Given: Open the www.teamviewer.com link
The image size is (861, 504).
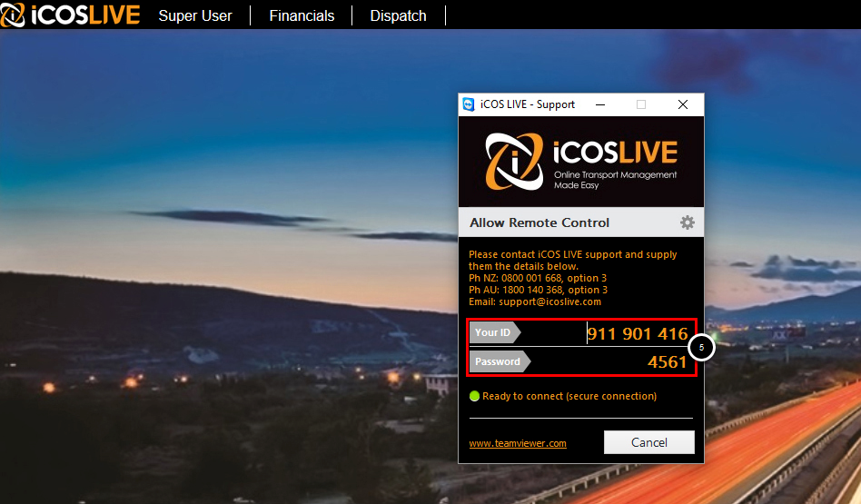Looking at the screenshot, I should 518,443.
